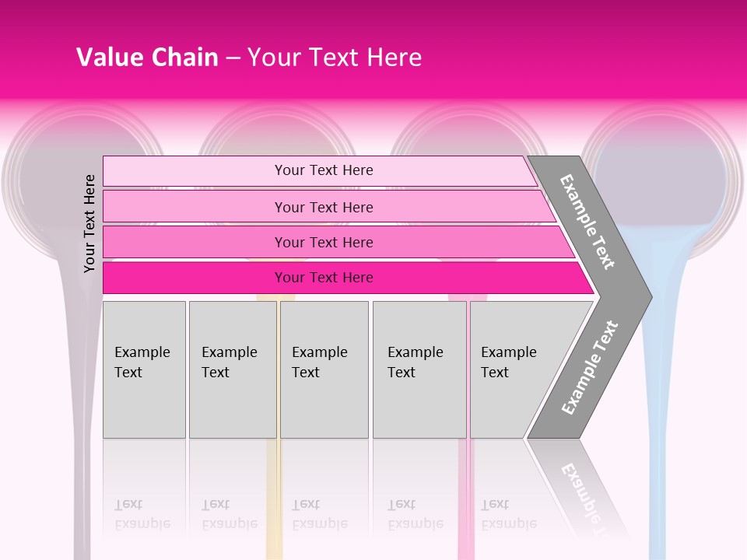Screen dimensions: 747x560
Task: Click the second gray 'Example Text' box
Action: pos(233,369)
